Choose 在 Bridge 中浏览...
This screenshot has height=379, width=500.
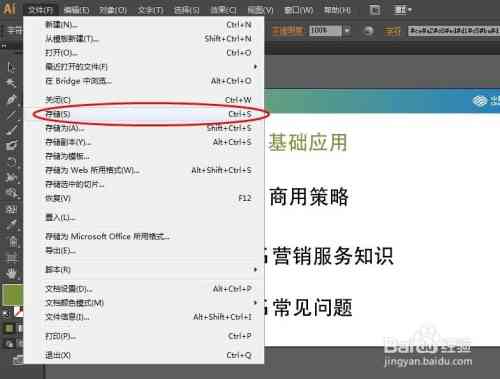pyautogui.click(x=144, y=81)
